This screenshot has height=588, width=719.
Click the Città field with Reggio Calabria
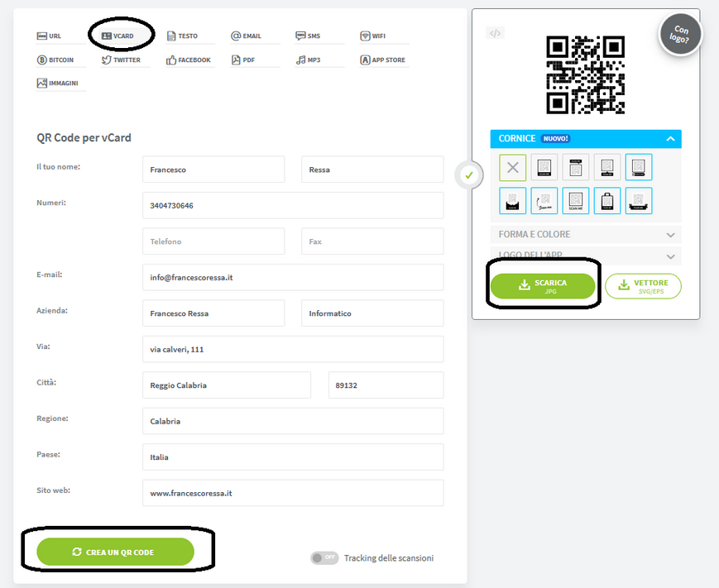click(227, 385)
